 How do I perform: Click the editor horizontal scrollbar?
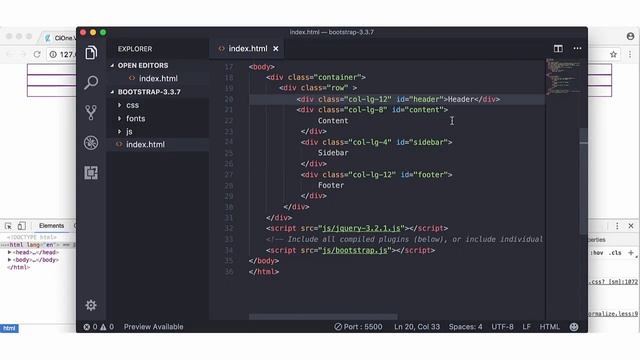[323, 317]
